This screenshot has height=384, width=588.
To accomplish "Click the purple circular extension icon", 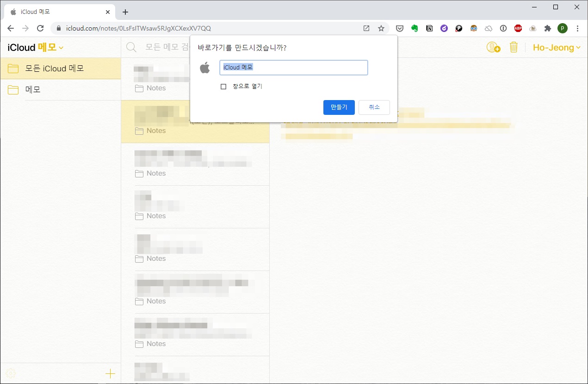I will click(x=444, y=28).
